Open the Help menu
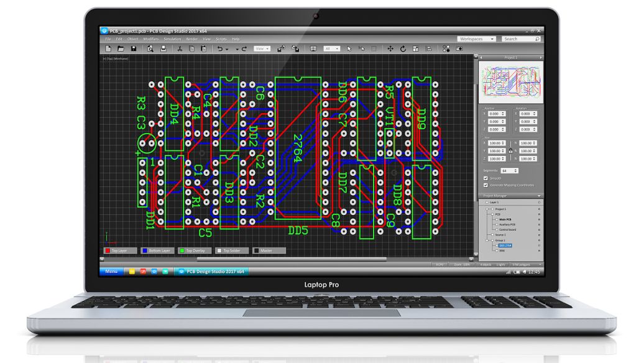This screenshot has height=363, width=644. pos(236,39)
